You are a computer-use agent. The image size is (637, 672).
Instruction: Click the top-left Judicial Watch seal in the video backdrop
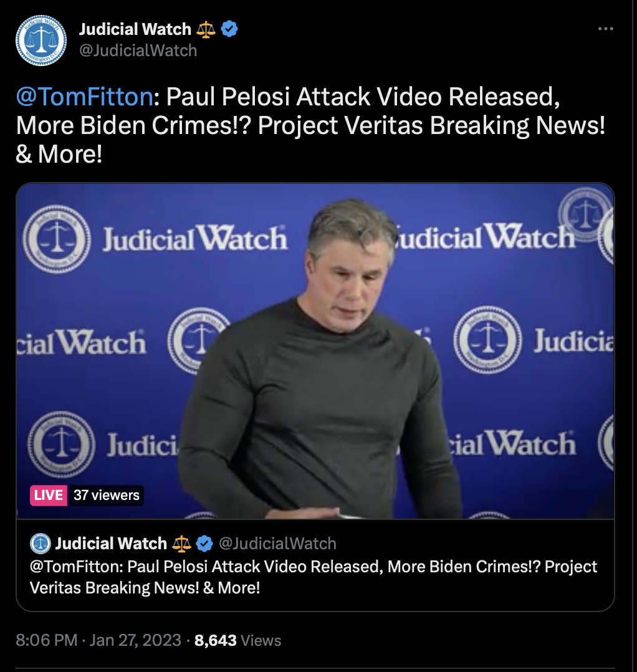click(57, 239)
